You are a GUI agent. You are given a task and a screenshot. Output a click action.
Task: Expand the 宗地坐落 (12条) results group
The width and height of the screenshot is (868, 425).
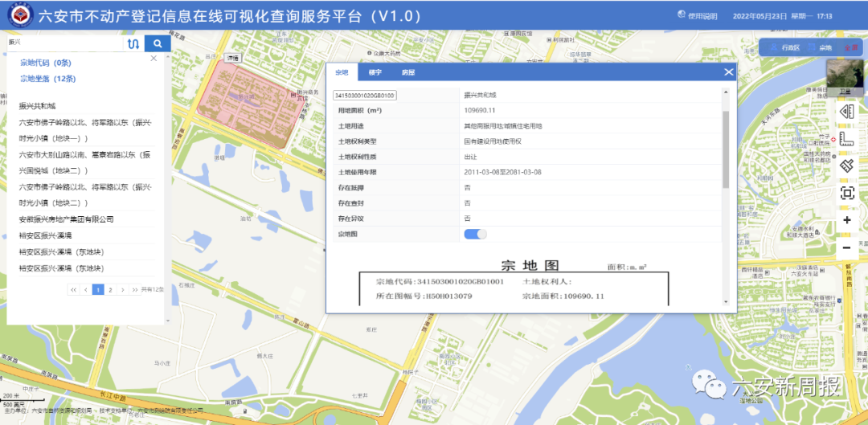tap(47, 79)
